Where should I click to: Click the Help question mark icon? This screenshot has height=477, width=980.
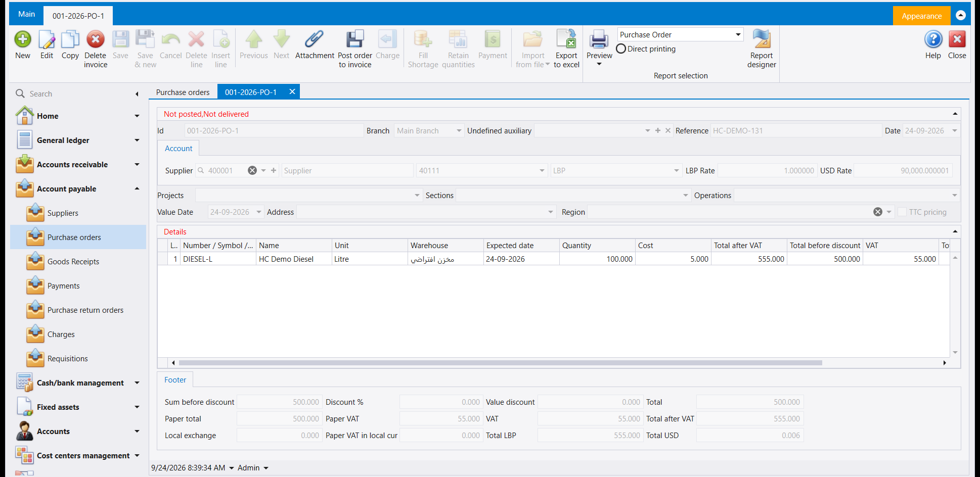coord(933,39)
